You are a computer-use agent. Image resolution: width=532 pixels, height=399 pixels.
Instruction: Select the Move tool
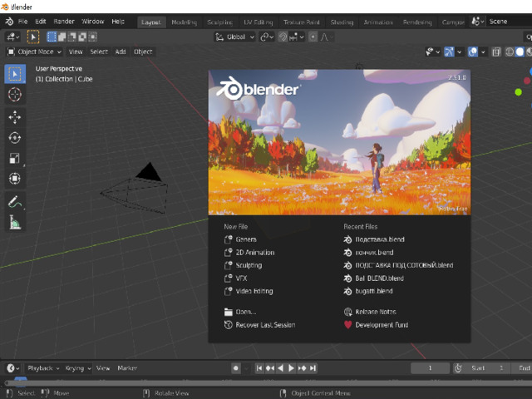(15, 117)
